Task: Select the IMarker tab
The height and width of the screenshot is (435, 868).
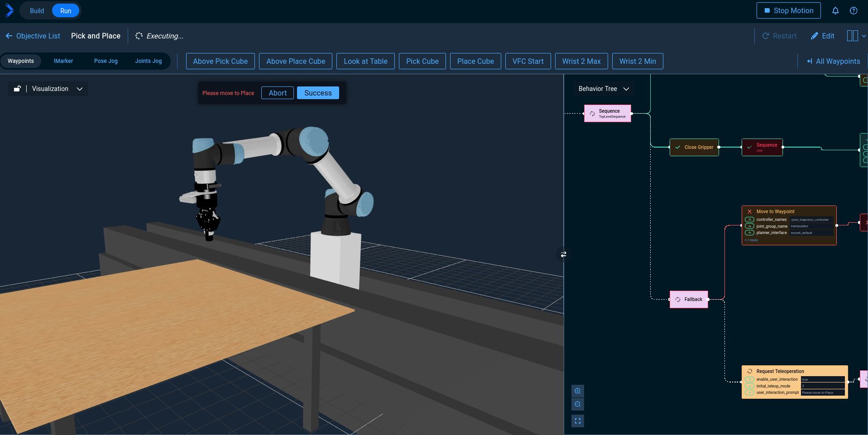Action: (x=63, y=61)
